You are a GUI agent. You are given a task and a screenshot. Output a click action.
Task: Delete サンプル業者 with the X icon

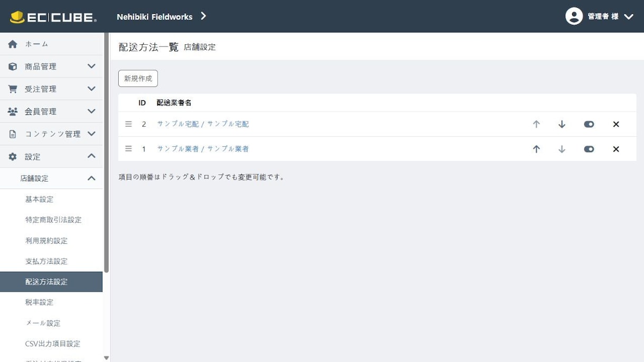point(616,149)
